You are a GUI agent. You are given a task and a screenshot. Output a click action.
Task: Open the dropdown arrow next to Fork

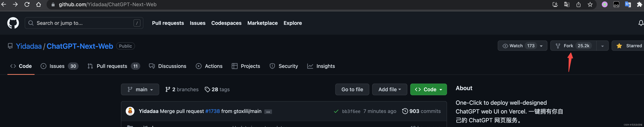(x=602, y=46)
